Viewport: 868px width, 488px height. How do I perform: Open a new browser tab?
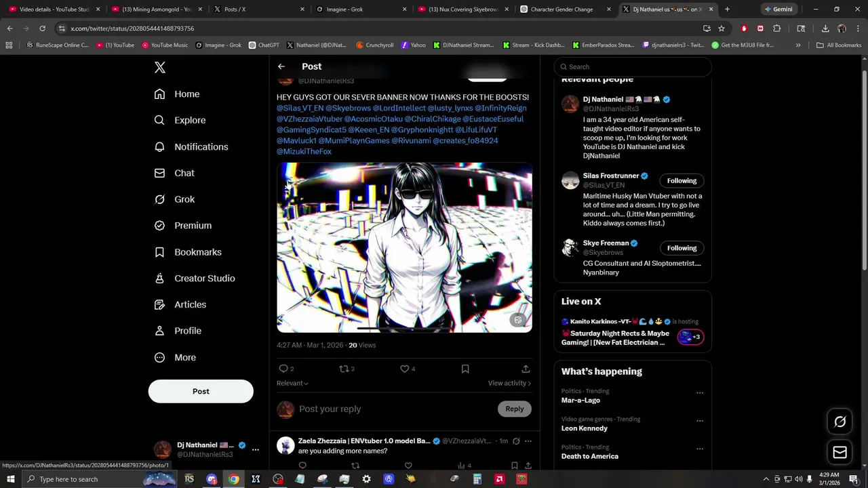pos(727,9)
